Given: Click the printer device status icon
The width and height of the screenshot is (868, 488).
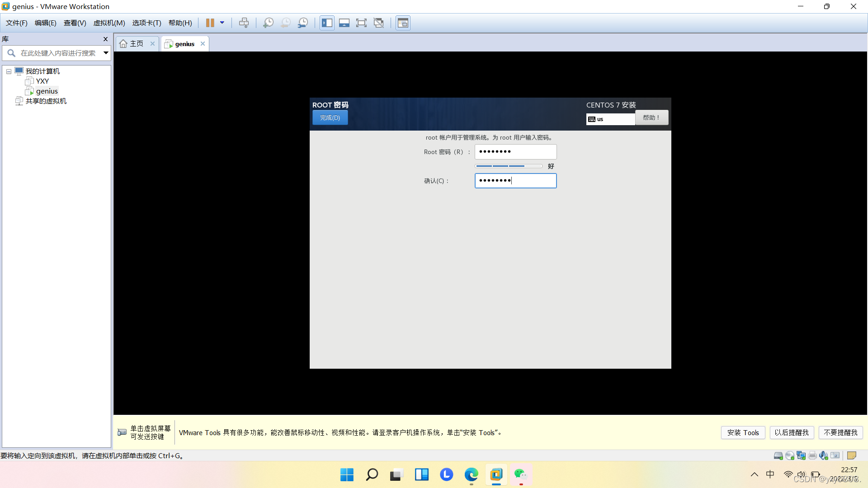Looking at the screenshot, I should pos(812,456).
